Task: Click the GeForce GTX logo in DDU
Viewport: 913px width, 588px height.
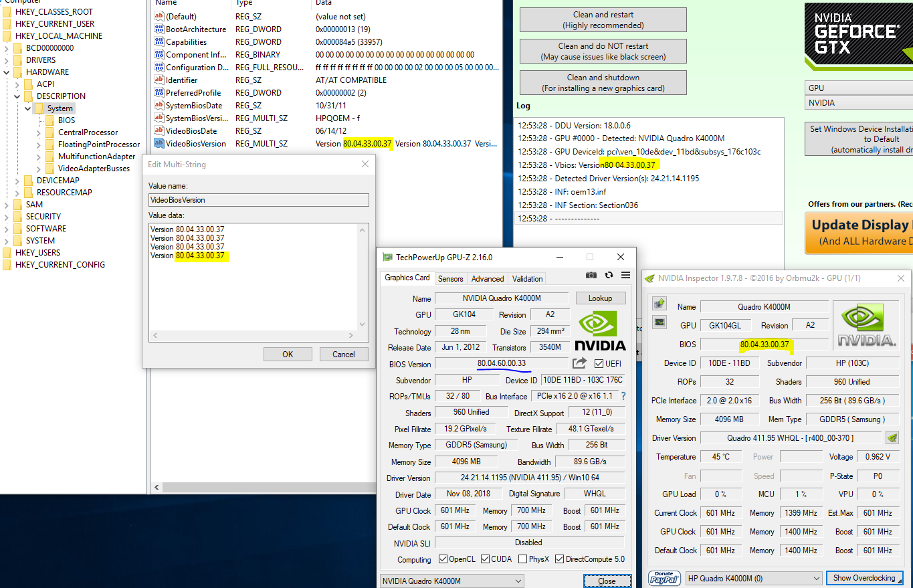Action: tap(859, 37)
